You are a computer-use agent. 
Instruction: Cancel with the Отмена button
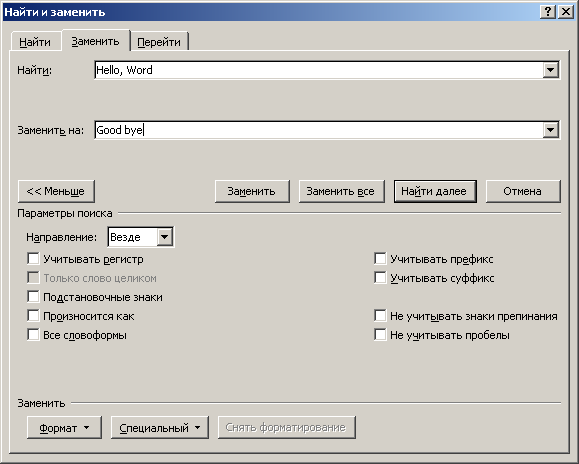point(523,191)
